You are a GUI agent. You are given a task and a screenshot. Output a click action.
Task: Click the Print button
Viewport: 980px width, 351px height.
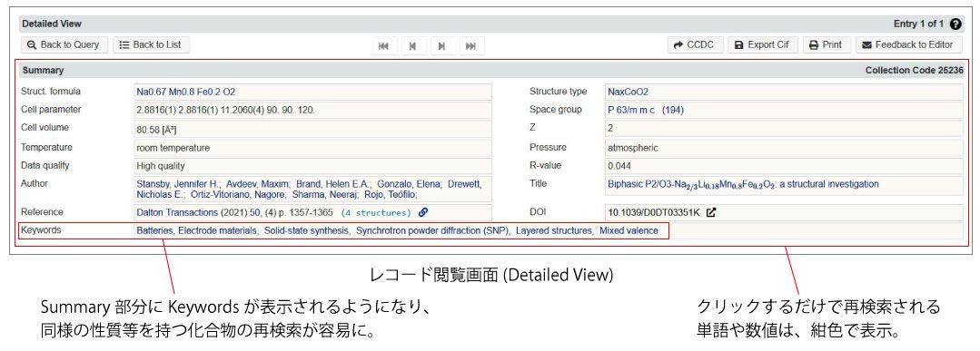pos(827,44)
